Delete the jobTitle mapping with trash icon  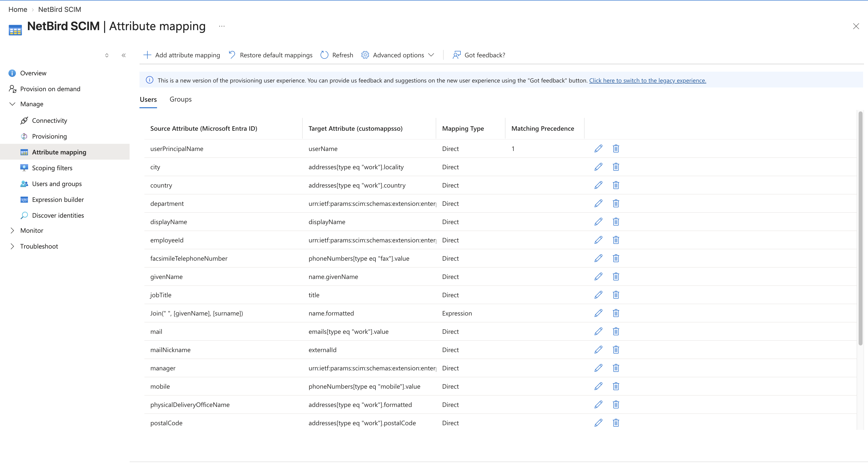pos(616,295)
